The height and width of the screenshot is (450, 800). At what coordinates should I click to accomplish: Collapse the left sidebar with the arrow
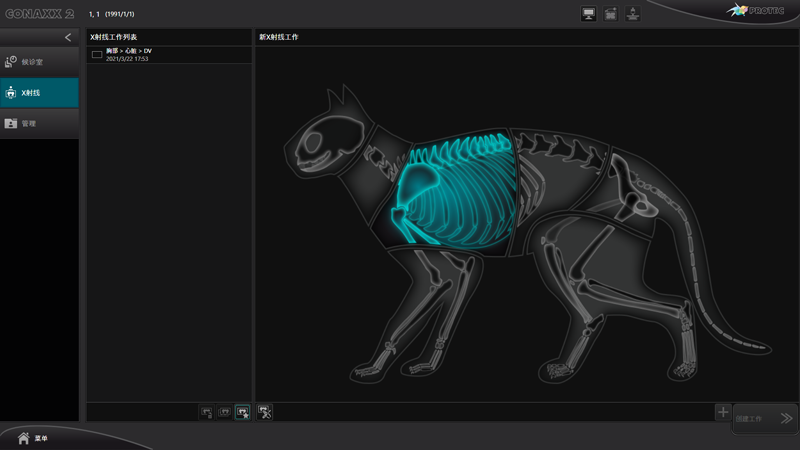(68, 37)
